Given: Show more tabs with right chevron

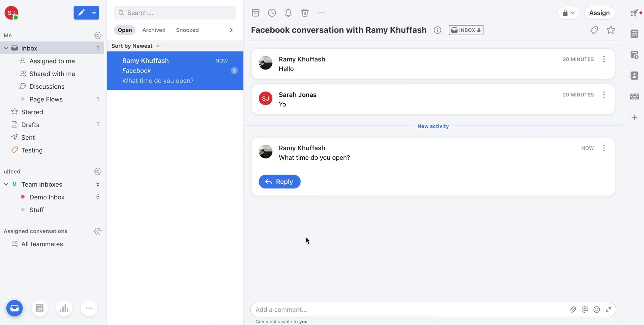Looking at the screenshot, I should [x=231, y=30].
